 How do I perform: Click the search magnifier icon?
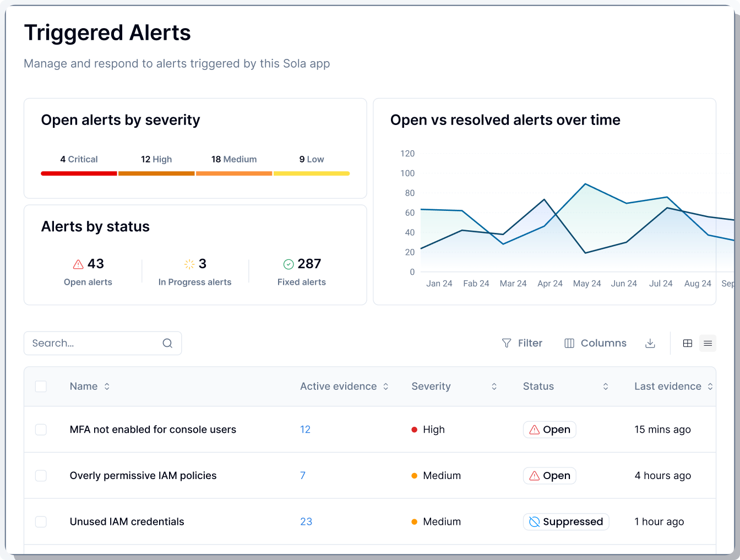click(x=167, y=343)
